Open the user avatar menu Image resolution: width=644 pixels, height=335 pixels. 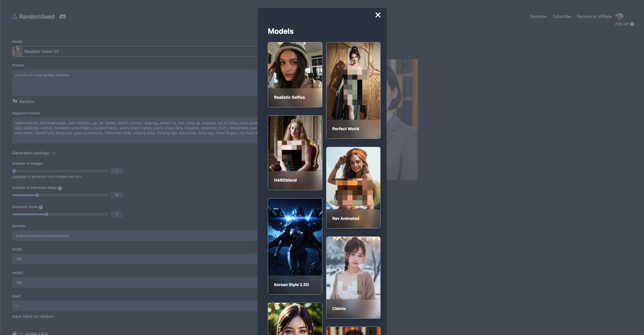(619, 16)
